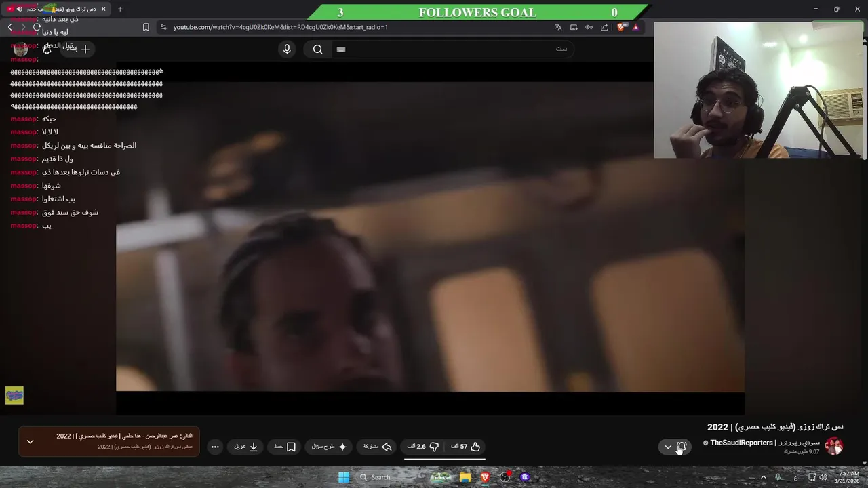
Task: Click the taskbar Search box
Action: coord(391,477)
